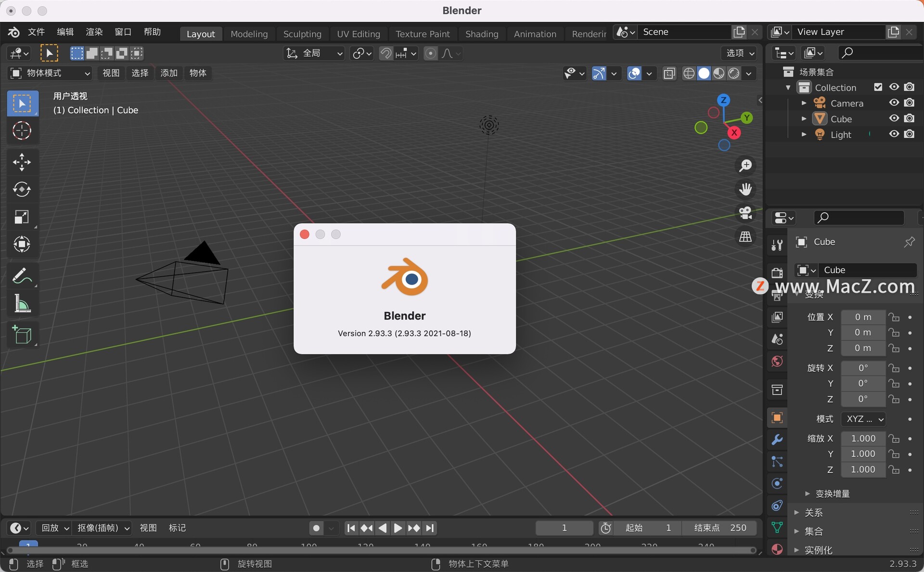Switch to the Sculpting workspace tab

point(302,34)
